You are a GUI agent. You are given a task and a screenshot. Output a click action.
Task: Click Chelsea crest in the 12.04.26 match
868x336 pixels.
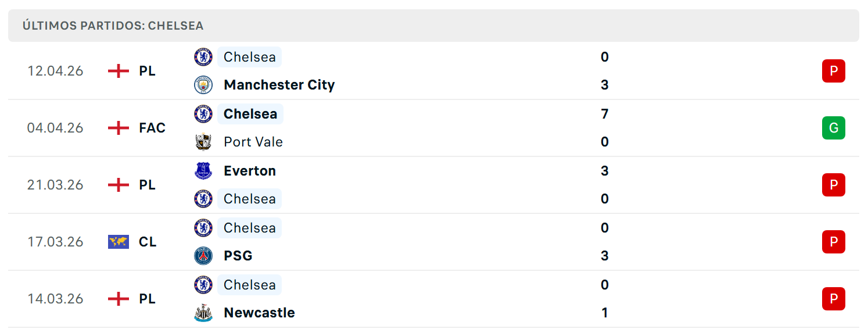pos(203,57)
